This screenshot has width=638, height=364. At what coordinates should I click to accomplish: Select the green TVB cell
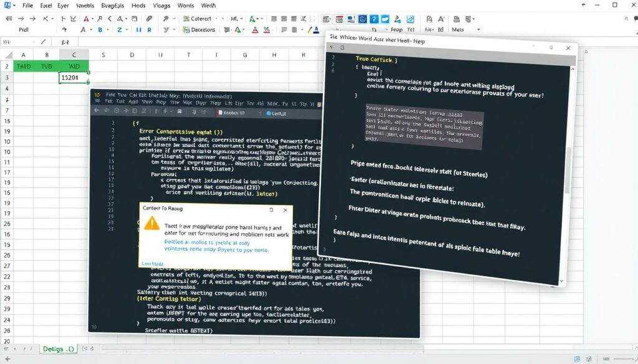coord(46,66)
